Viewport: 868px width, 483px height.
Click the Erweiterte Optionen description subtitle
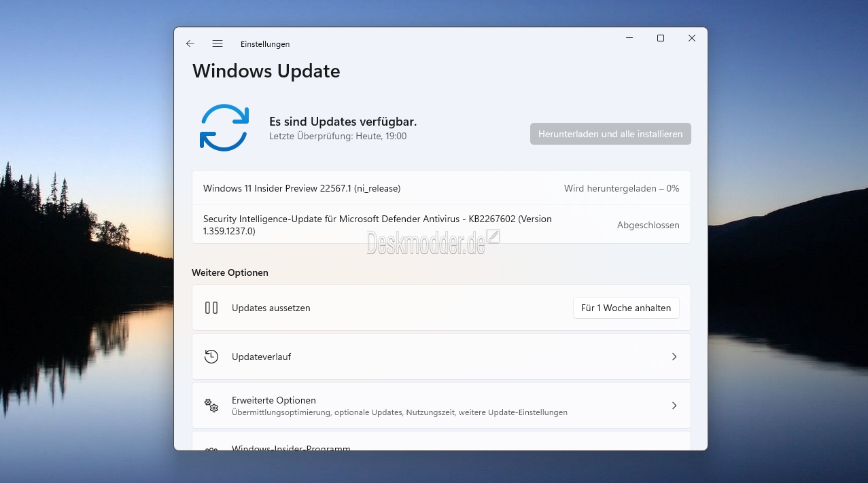point(400,412)
